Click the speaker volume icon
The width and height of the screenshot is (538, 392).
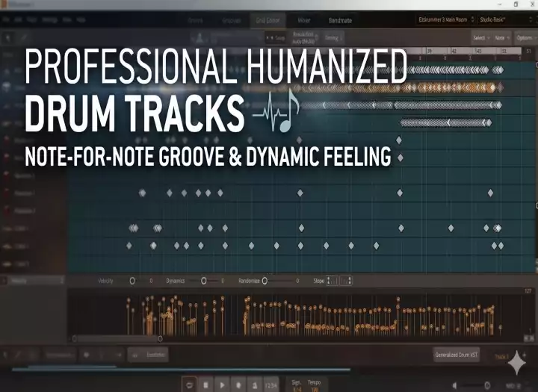pos(454,386)
